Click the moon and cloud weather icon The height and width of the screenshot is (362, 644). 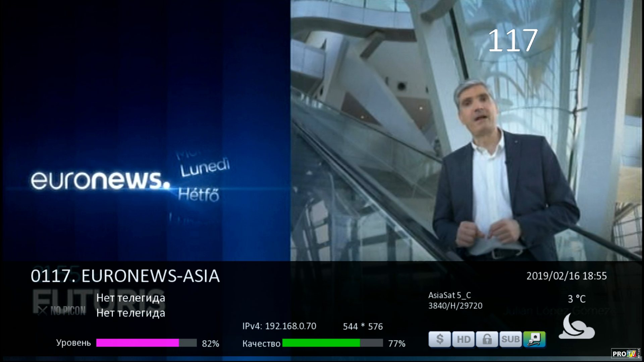tap(577, 326)
